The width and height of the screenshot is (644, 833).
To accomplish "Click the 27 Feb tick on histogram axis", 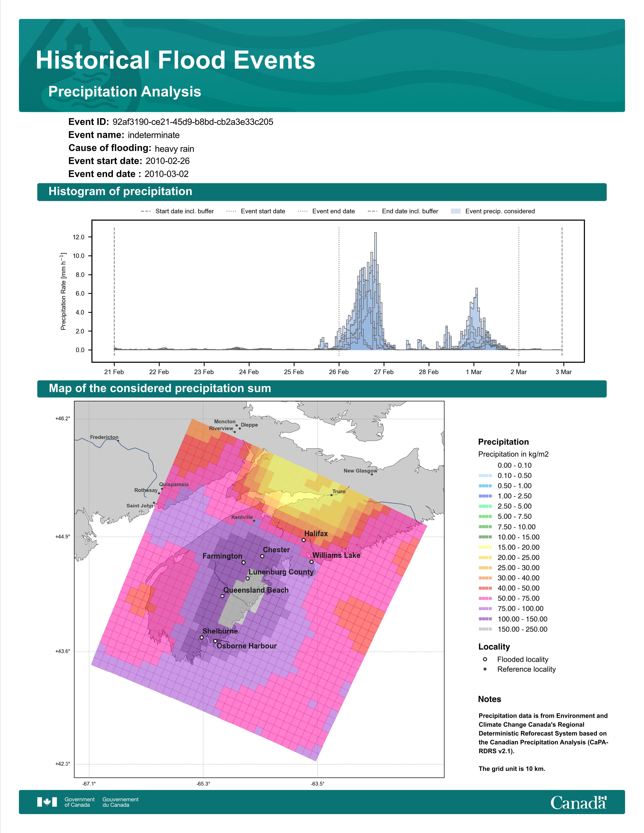I will point(383,372).
